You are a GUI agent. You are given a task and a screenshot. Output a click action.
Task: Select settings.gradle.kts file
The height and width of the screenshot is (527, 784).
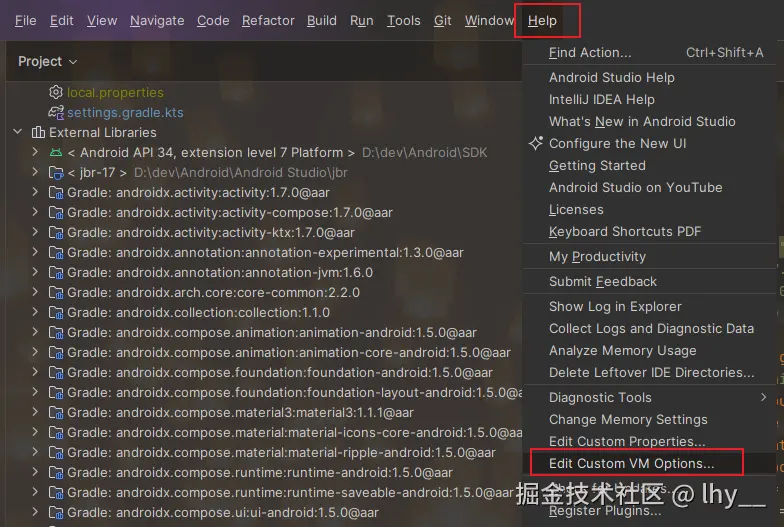coord(125,112)
